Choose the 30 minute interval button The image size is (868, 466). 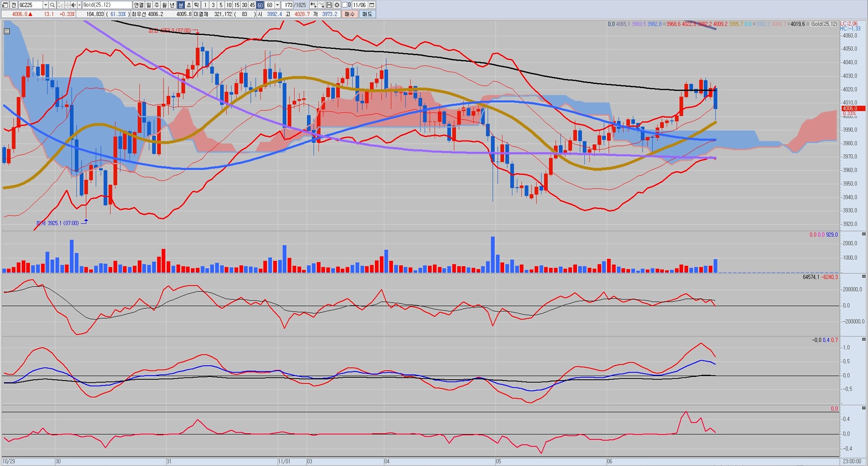[245, 5]
